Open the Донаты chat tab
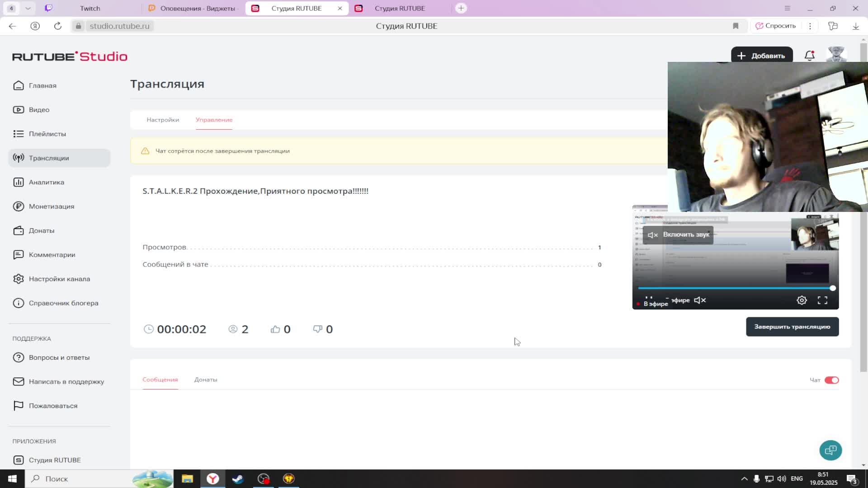The image size is (868, 488). tap(206, 380)
